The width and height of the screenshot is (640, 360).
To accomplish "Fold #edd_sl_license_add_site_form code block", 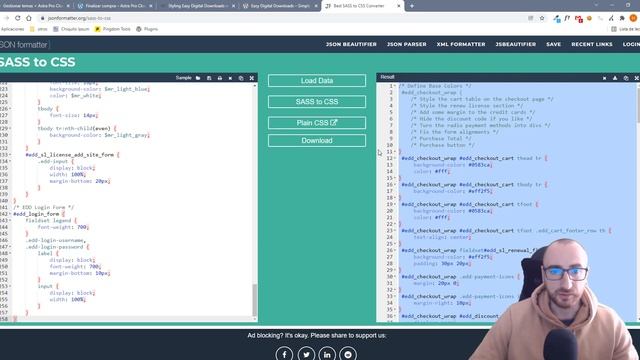I will [10, 155].
